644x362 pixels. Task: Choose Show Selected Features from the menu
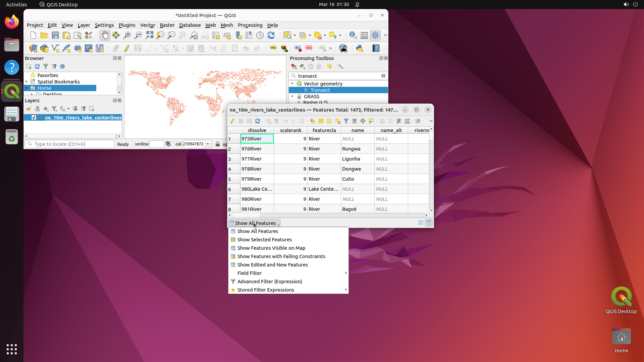pos(265,239)
